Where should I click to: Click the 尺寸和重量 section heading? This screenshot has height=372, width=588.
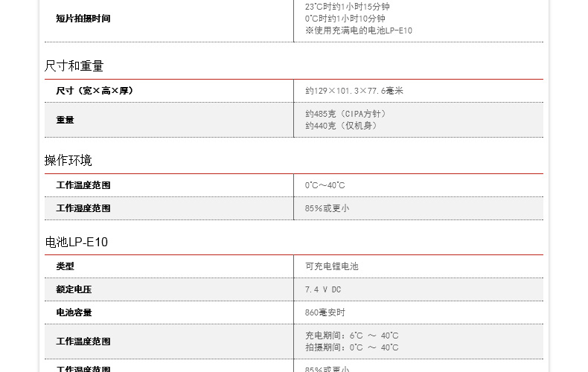pyautogui.click(x=74, y=66)
